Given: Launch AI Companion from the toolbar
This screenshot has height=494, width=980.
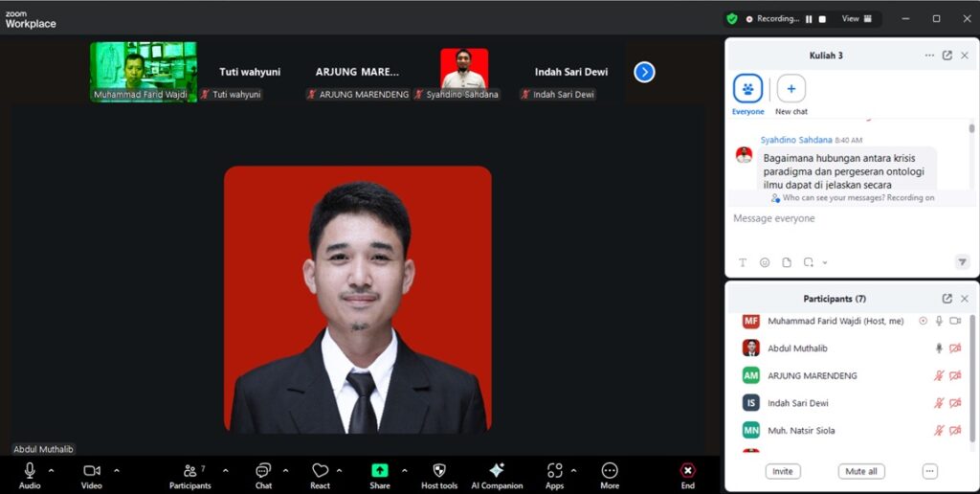Looking at the screenshot, I should 497,476.
